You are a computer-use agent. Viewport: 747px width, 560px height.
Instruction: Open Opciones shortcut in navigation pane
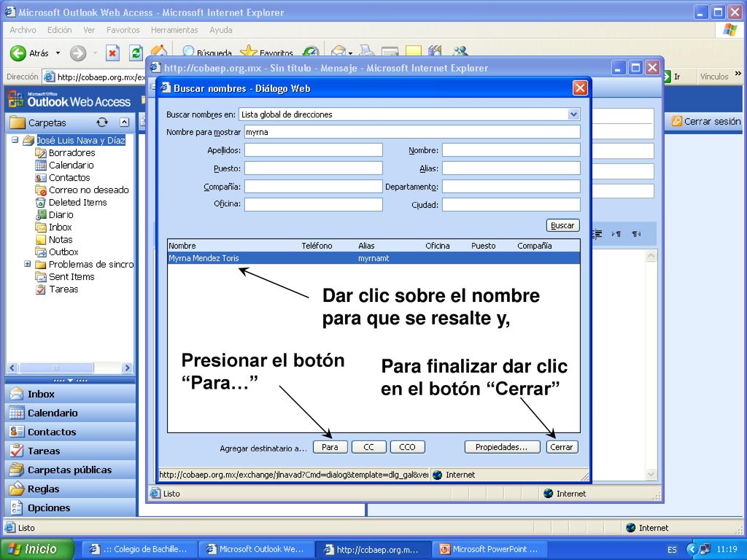click(71, 508)
